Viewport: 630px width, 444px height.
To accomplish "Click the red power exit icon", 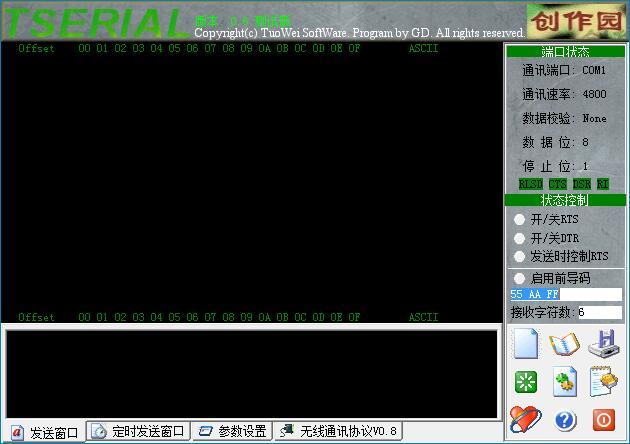I will [x=604, y=420].
